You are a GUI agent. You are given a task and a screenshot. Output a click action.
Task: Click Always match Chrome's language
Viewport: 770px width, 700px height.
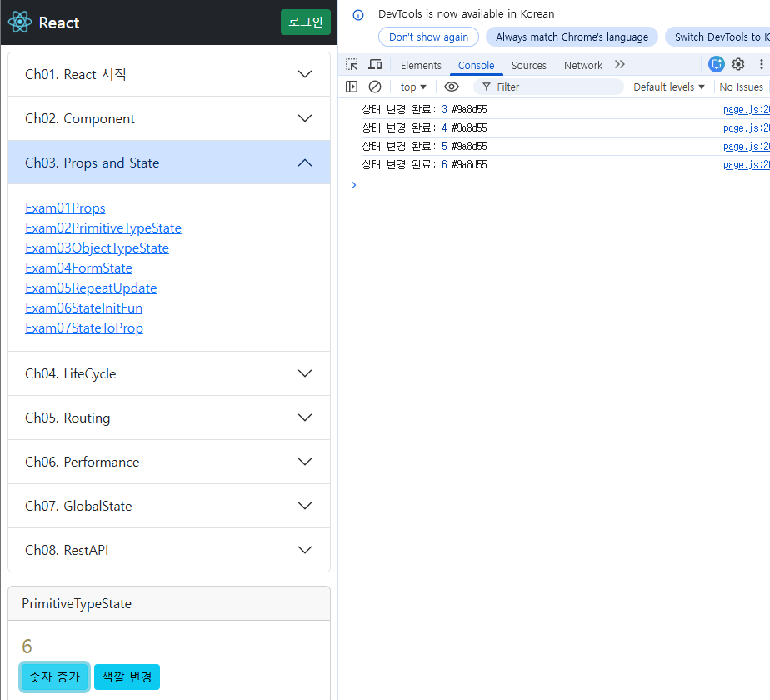pos(572,37)
